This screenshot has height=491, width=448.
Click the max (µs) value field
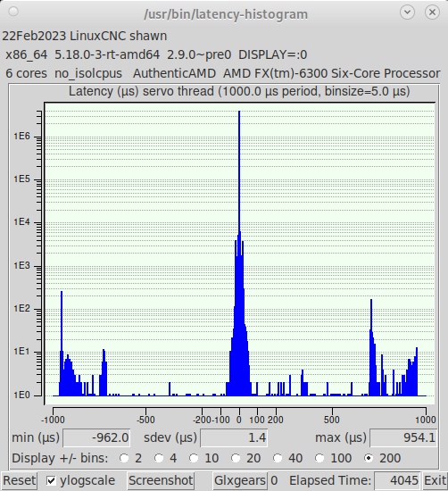pos(403,437)
